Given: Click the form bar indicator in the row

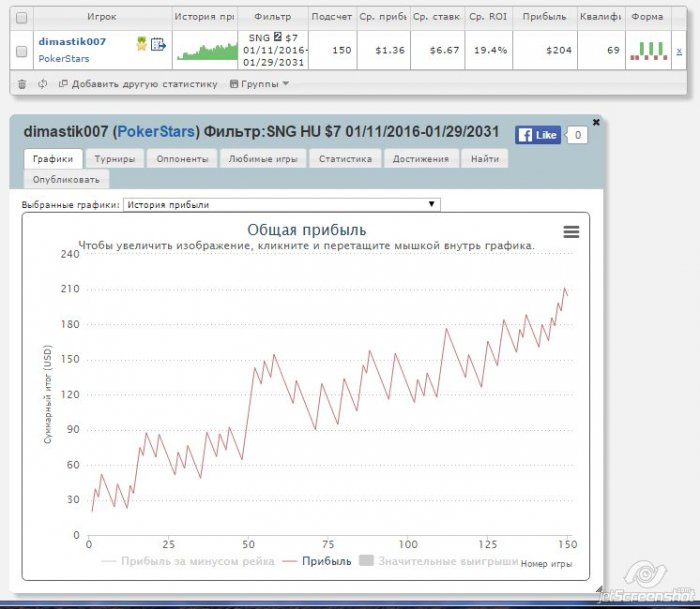Looking at the screenshot, I should pos(649,51).
